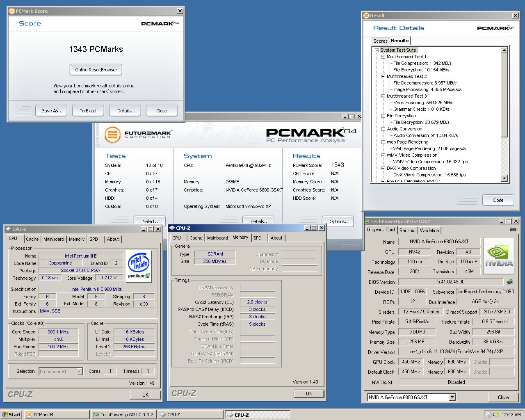Click the Futuremark Corporation logo
The width and height of the screenshot is (525, 420).
[x=138, y=135]
